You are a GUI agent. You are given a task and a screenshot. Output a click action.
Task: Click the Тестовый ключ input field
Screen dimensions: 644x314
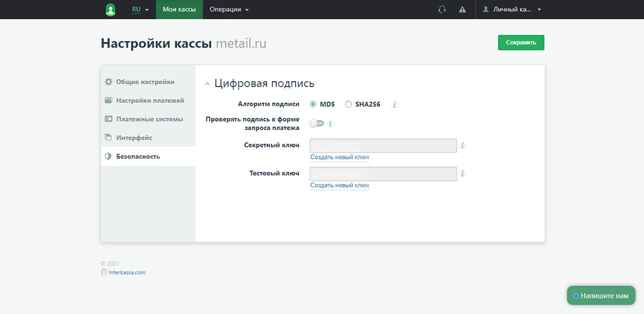(x=383, y=174)
